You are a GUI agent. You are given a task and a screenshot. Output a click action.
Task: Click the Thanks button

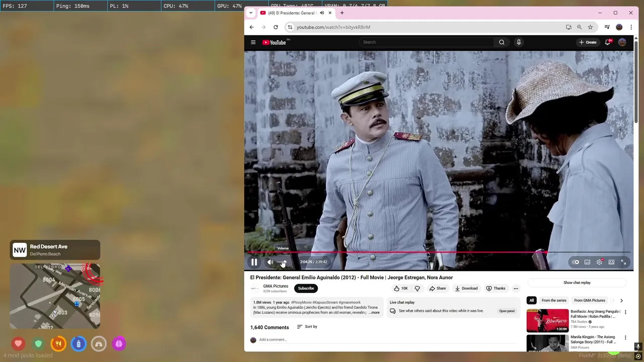point(496,288)
